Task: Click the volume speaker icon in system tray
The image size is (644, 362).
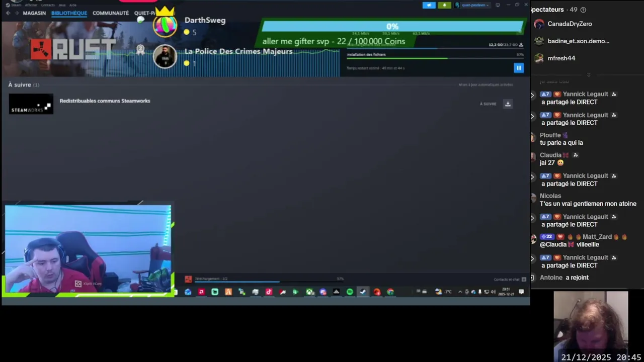Action: [x=493, y=292]
